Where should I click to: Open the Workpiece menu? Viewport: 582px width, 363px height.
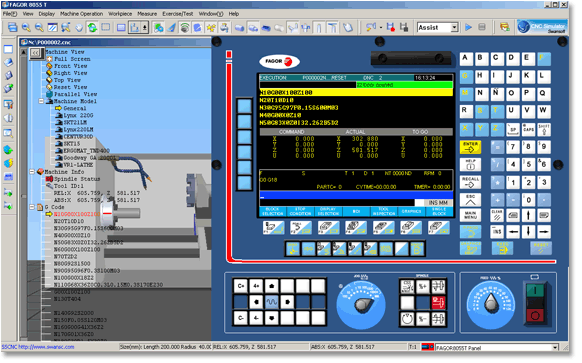[121, 14]
